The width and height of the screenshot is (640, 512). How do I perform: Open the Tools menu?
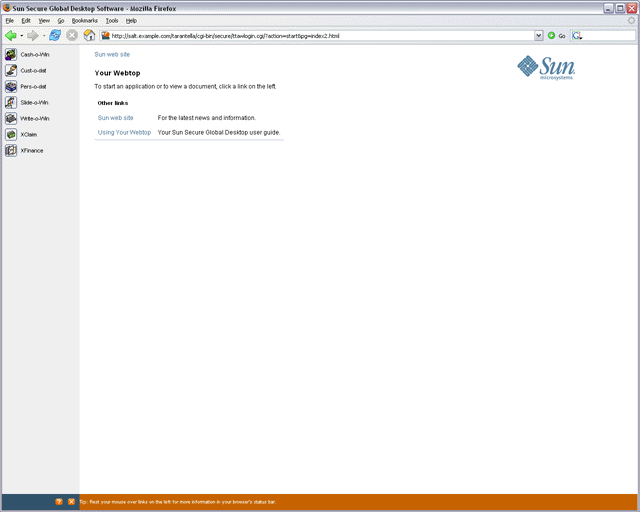pyautogui.click(x=112, y=20)
